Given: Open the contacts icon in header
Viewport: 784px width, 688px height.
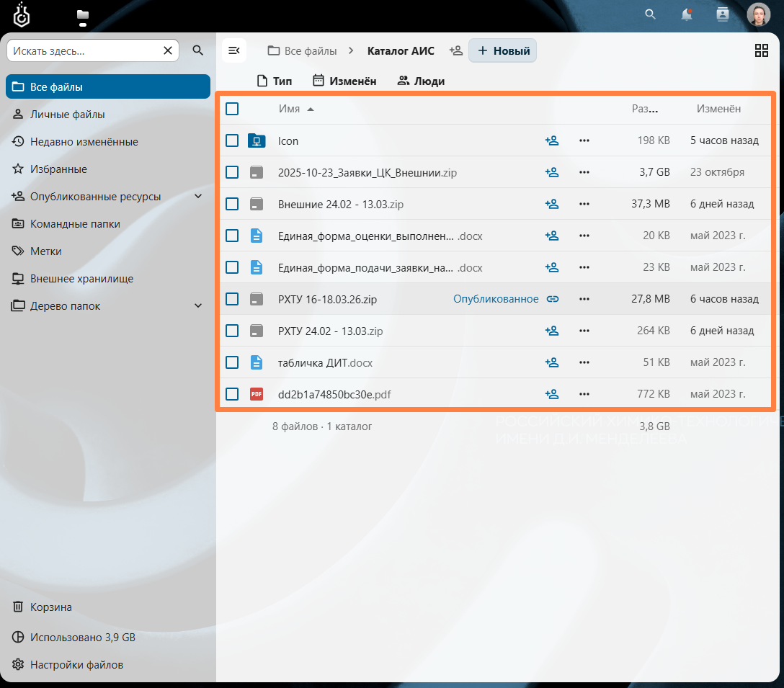Looking at the screenshot, I should click(x=723, y=14).
